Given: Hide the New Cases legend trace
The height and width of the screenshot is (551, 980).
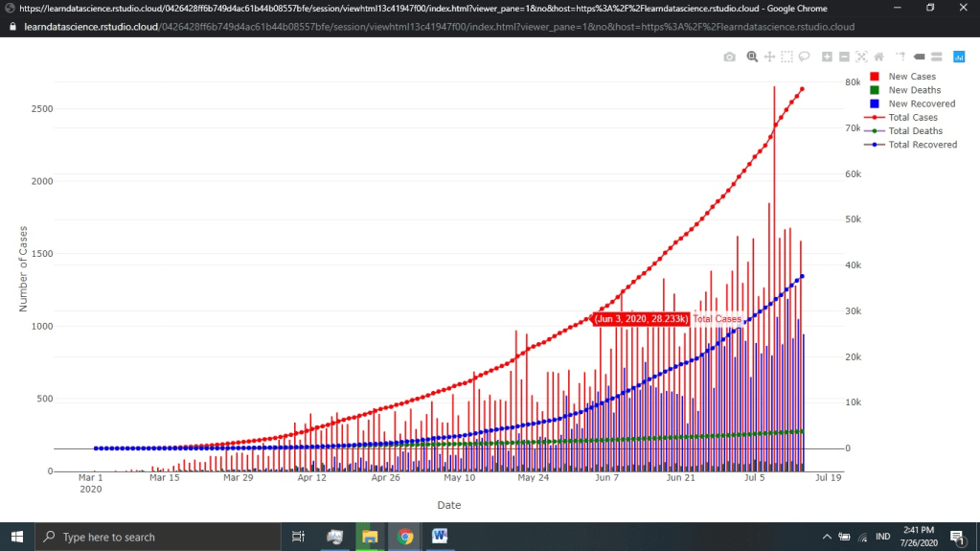Looking at the screenshot, I should [x=912, y=77].
